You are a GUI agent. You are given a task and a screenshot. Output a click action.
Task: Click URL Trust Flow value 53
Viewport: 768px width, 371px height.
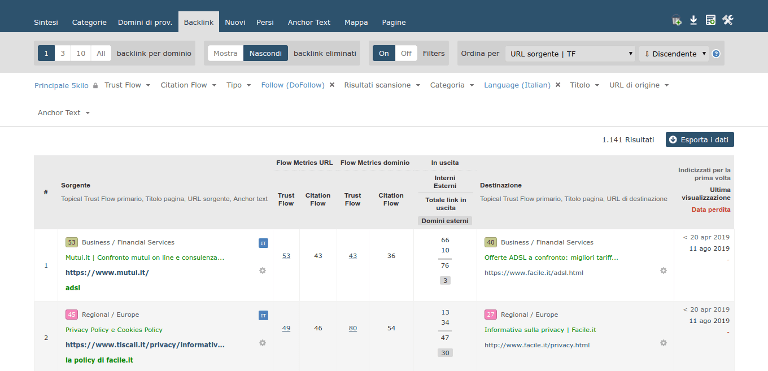(x=286, y=255)
